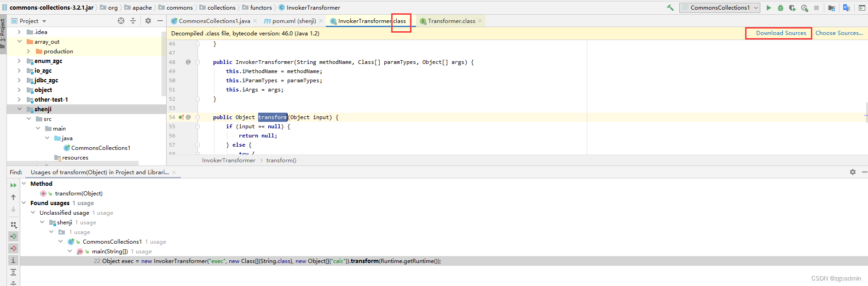Expand the production folder
The image size is (868, 286).
(x=28, y=51)
